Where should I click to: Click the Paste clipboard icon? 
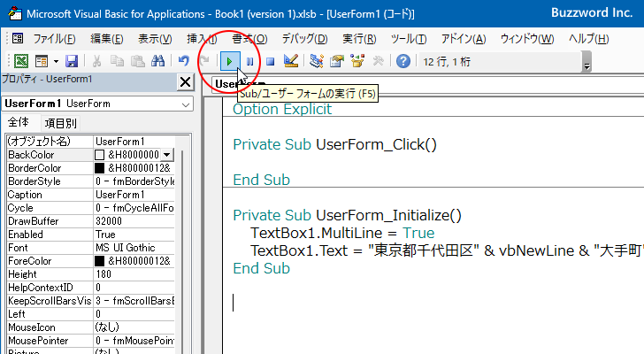(x=137, y=61)
